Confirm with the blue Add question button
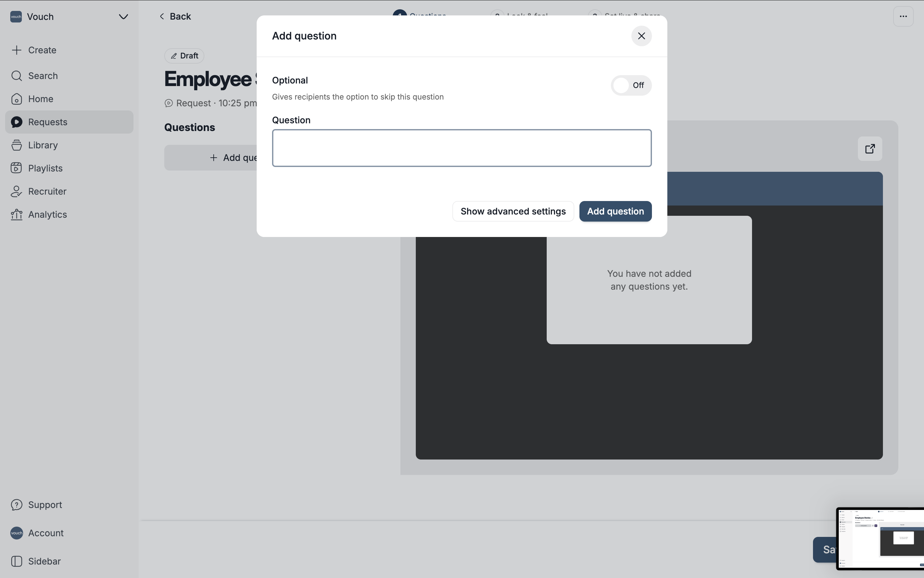 pyautogui.click(x=615, y=211)
